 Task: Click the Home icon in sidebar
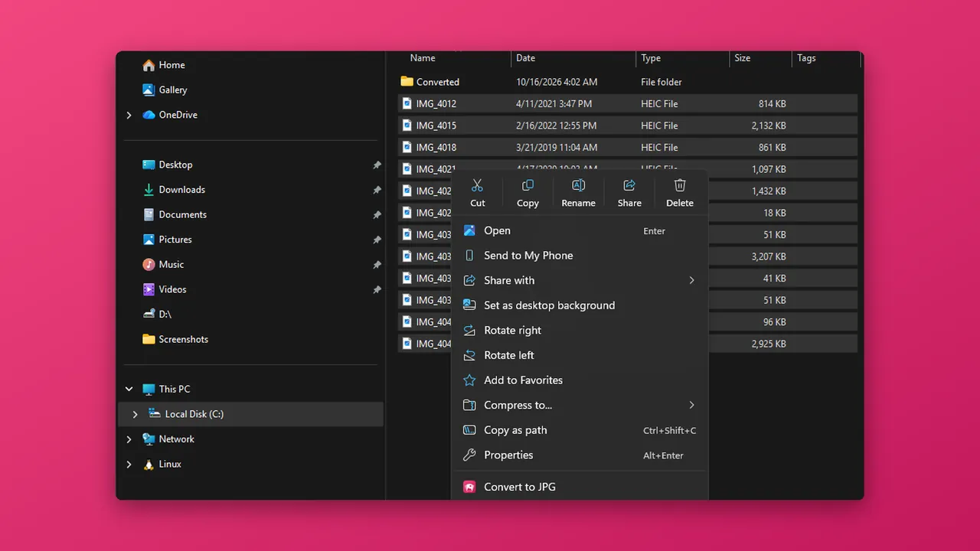click(x=149, y=65)
